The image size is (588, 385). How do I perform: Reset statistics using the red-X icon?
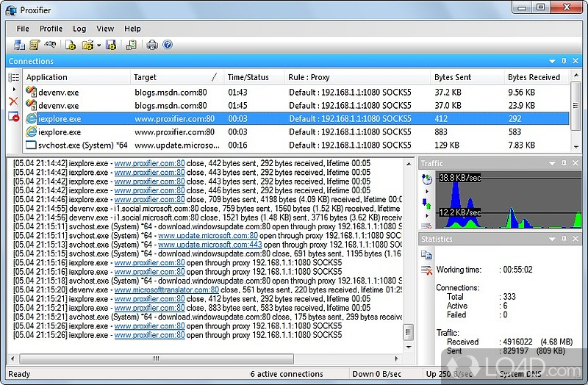pyautogui.click(x=426, y=270)
